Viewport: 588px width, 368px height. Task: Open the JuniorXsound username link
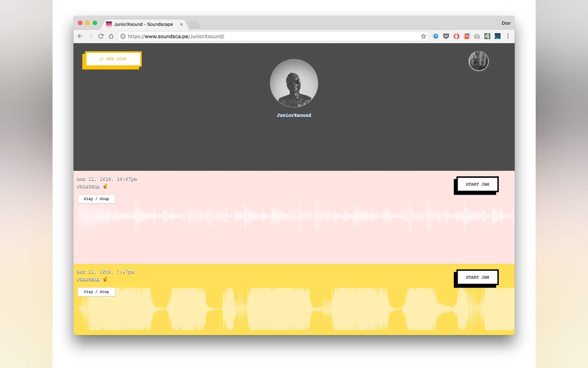click(x=294, y=115)
